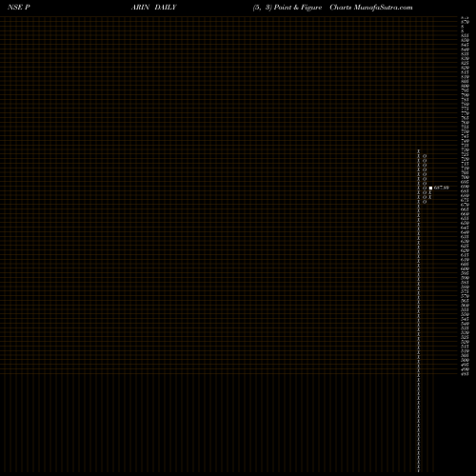Click the 'DAILY' timeframe label

point(166,8)
